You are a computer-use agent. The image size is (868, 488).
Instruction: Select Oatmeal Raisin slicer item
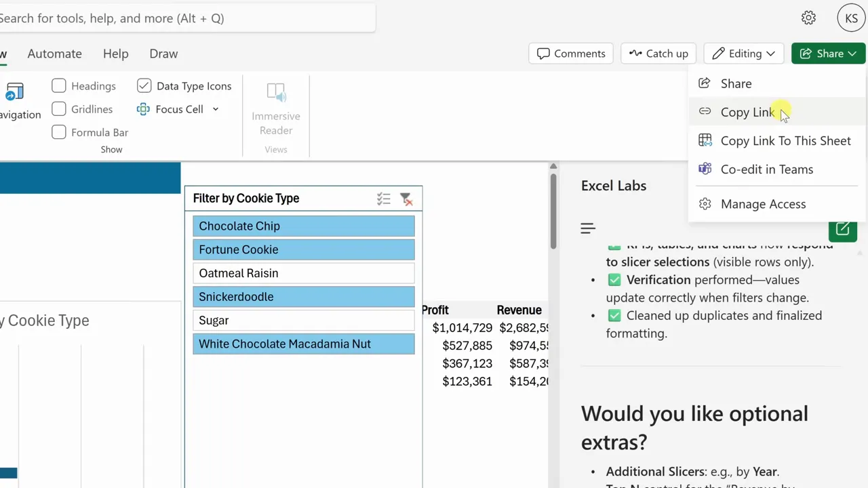click(x=304, y=273)
